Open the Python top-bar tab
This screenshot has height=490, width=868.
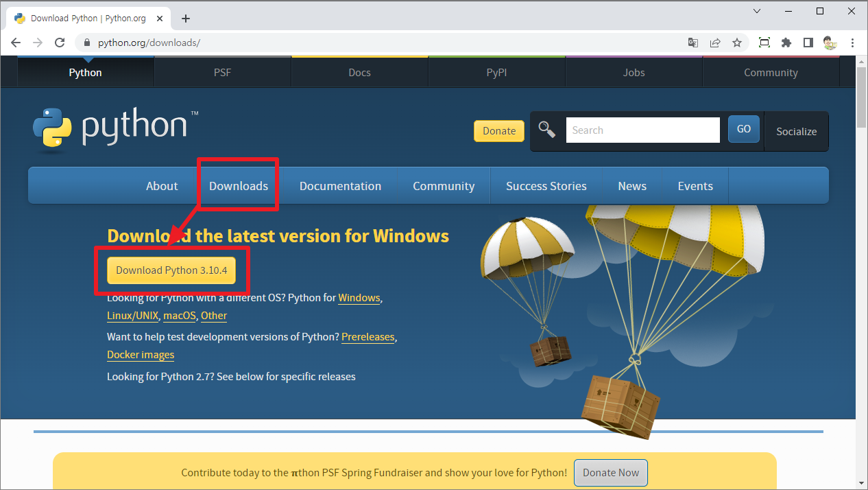point(86,72)
